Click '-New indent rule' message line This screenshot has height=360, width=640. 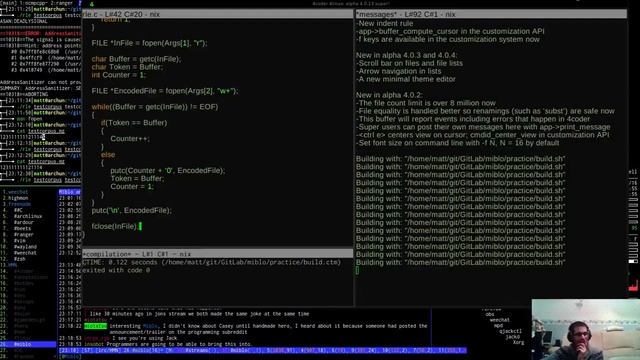coord(384,23)
